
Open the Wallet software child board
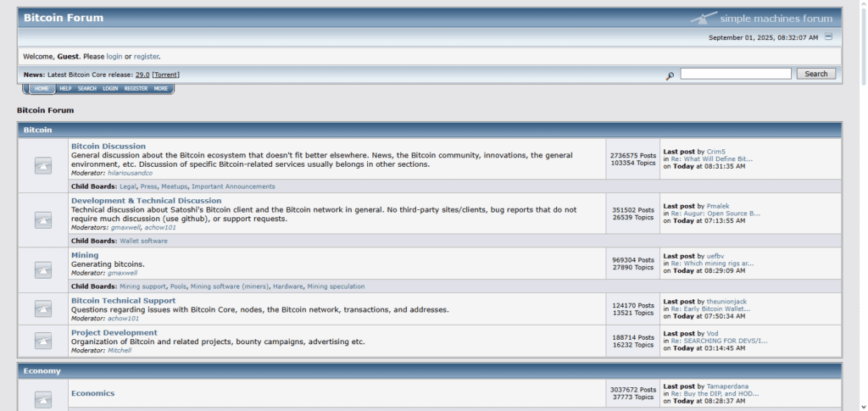[143, 242]
